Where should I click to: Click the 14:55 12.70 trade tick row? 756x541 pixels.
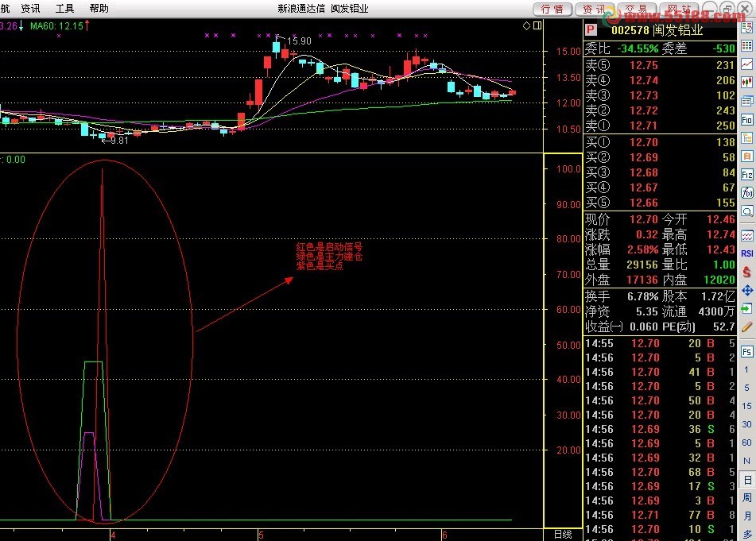tap(660, 343)
